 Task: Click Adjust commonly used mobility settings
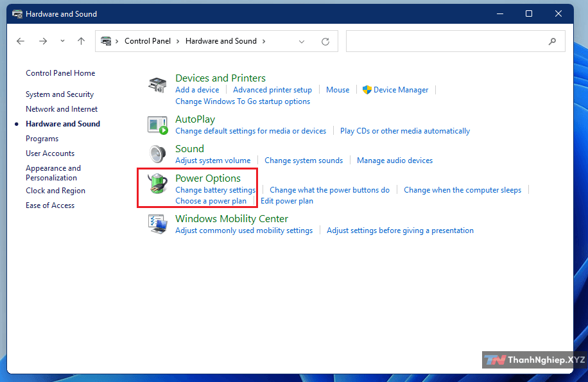coord(244,230)
